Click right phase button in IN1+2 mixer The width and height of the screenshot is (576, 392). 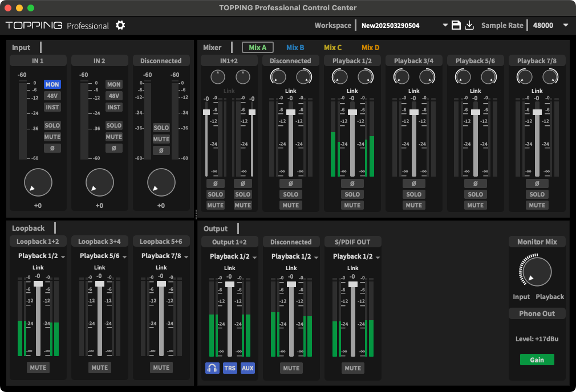(243, 183)
